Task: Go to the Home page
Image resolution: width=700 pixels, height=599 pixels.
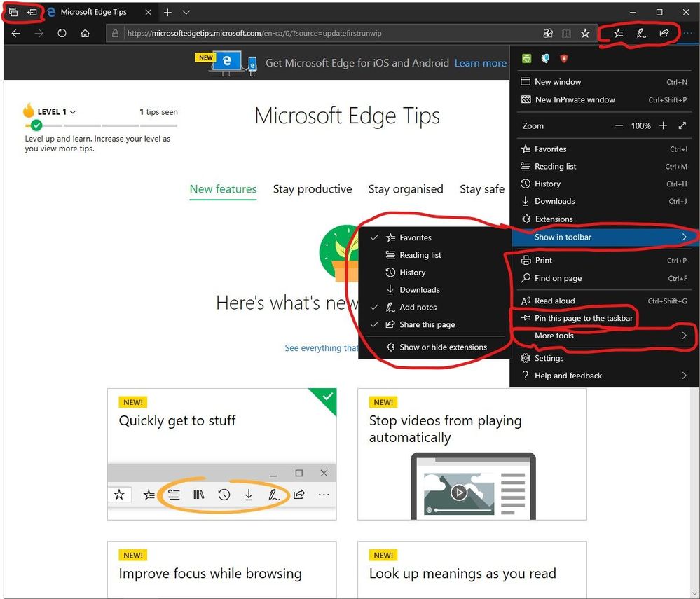Action: 85,33
